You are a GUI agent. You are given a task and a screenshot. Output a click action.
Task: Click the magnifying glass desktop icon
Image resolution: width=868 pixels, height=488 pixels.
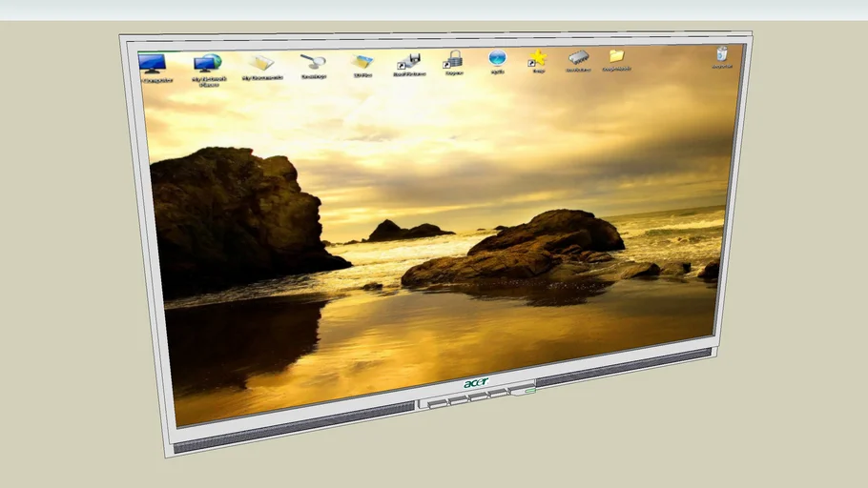coord(313,62)
